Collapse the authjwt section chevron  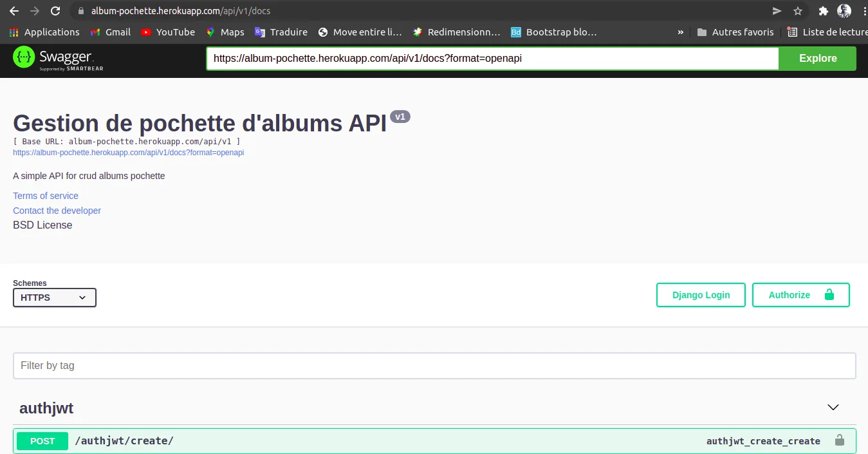click(x=833, y=408)
